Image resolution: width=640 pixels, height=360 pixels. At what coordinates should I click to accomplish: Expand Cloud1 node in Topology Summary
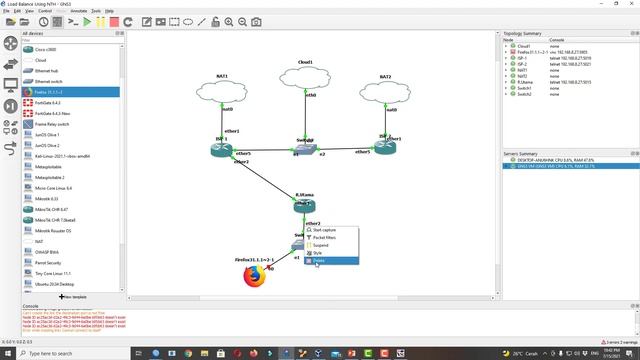(506, 46)
